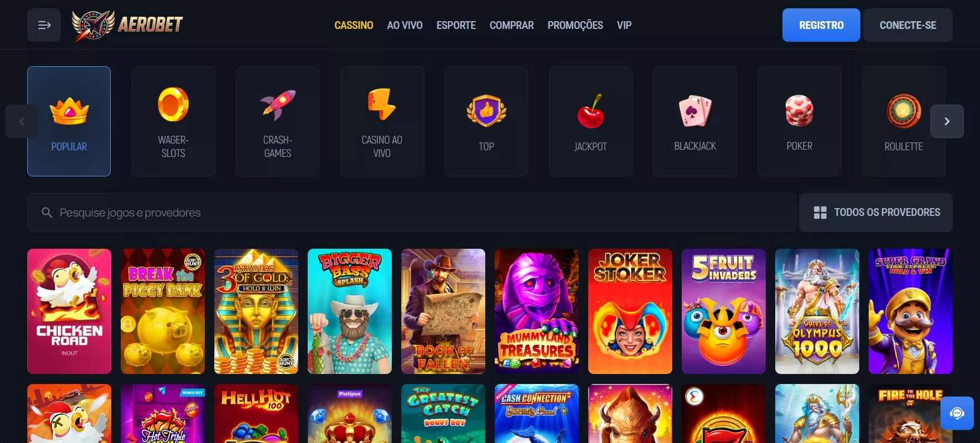Focus the game and provider search field
Screen dimensions: 980x443
pyautogui.click(x=412, y=213)
